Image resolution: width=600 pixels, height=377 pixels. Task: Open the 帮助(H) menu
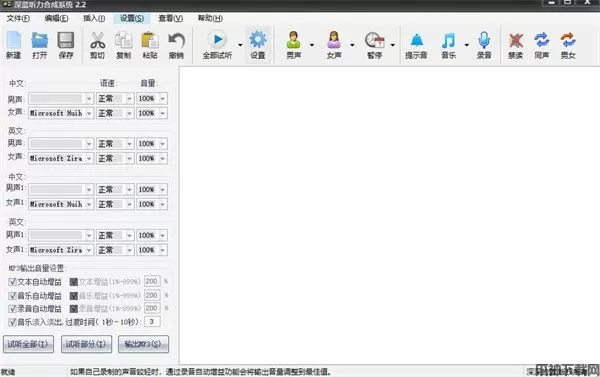pos(210,18)
